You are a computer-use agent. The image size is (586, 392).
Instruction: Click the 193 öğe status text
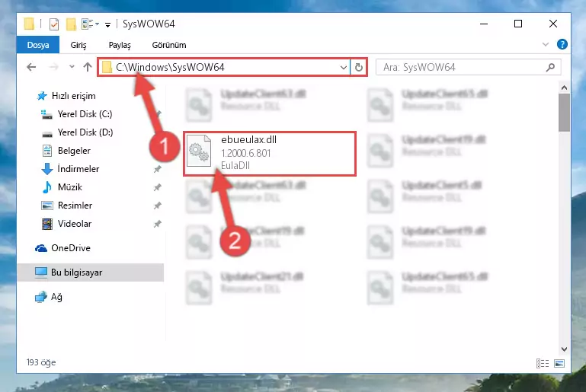click(x=41, y=362)
